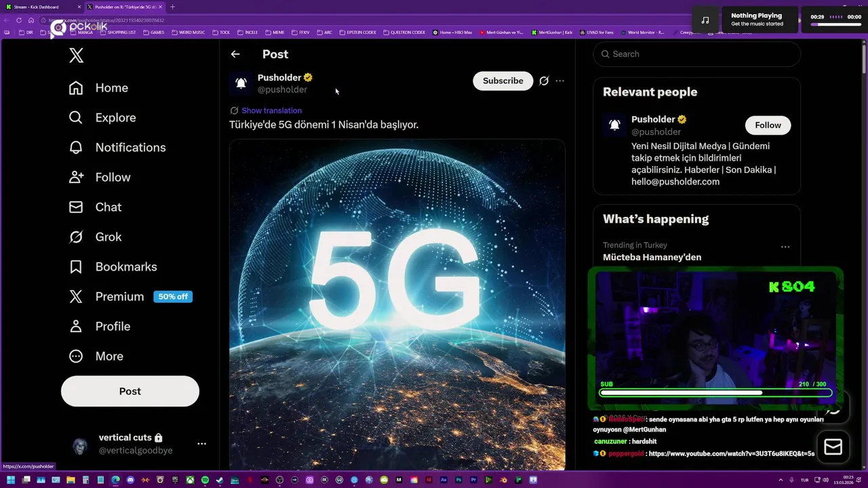
Task: Click the SUB goal progress bar
Action: [x=715, y=392]
